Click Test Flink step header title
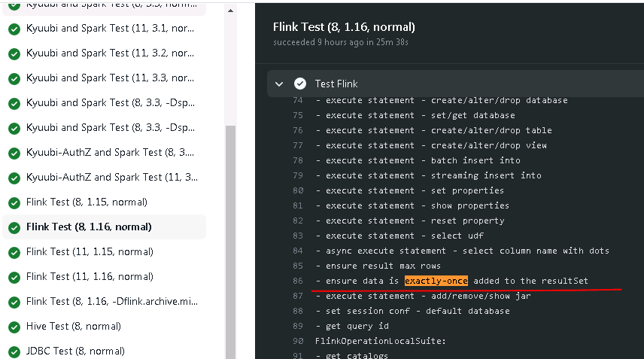The width and height of the screenshot is (644, 359). click(336, 84)
